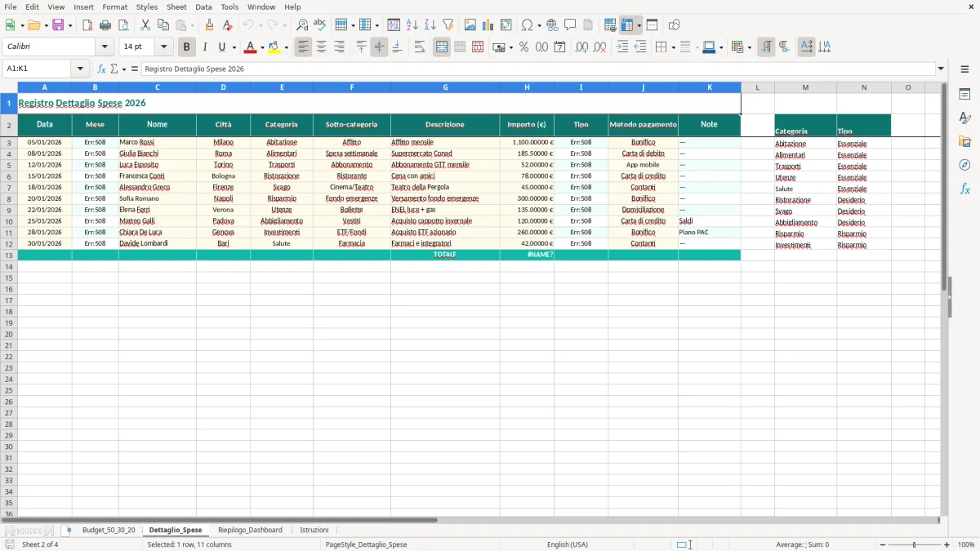The width and height of the screenshot is (980, 551).
Task: Click Increase Indent icon
Action: coord(622,47)
